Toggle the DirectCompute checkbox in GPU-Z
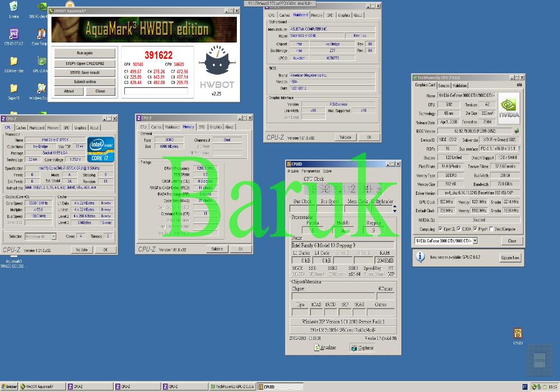The image size is (560, 392). click(x=492, y=229)
